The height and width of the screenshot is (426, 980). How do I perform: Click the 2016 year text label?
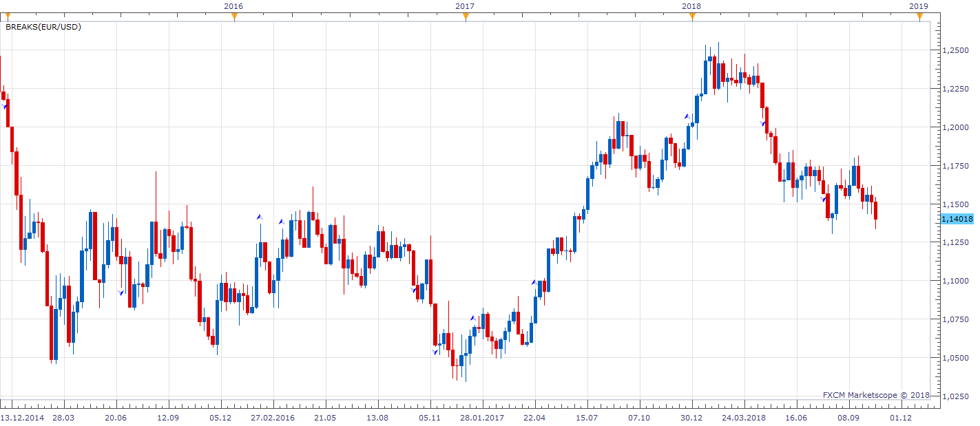(x=234, y=6)
